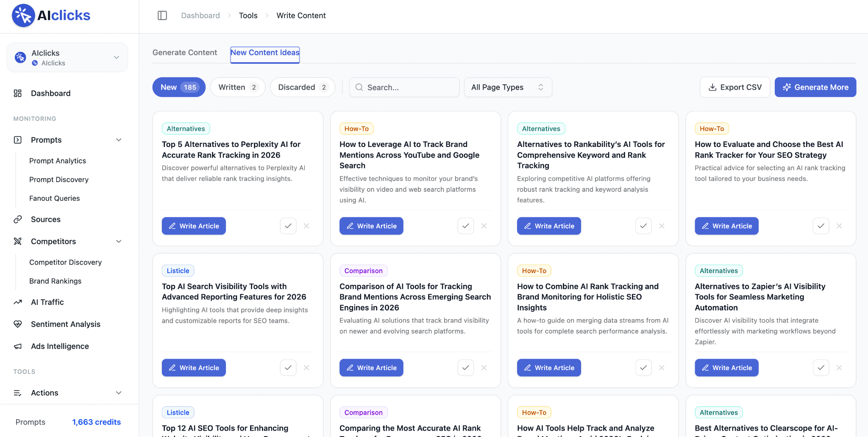The image size is (868, 437).
Task: Click Generate More button
Action: 815,87
